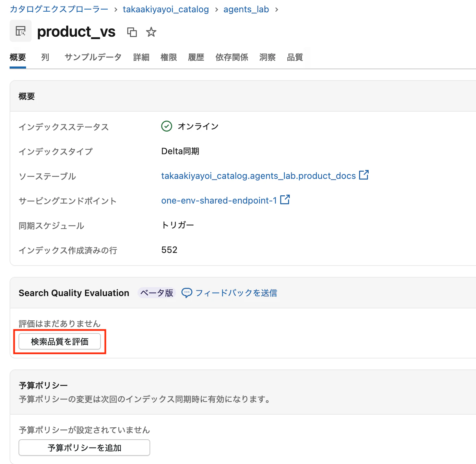
Task: Star the product_vs index as favorite
Action: 151,32
